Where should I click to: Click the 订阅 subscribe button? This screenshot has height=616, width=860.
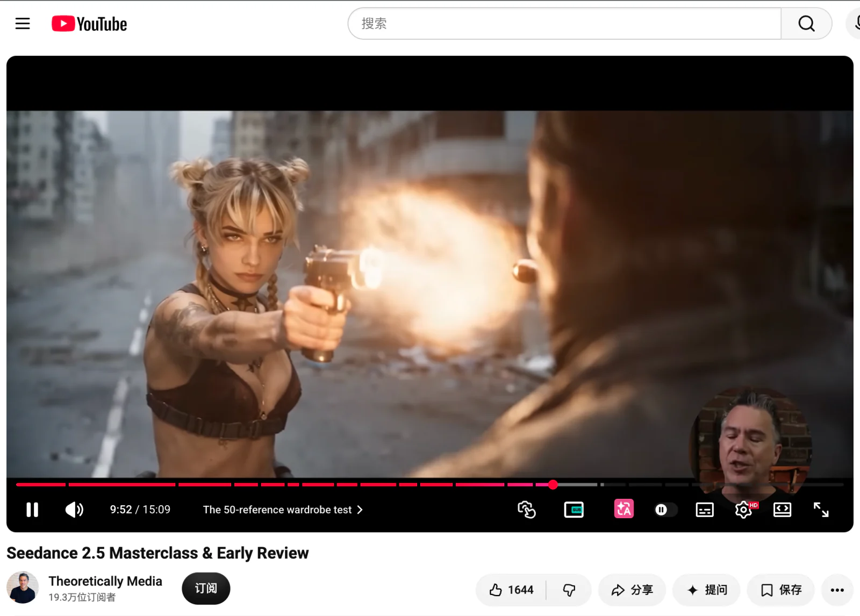click(x=206, y=589)
